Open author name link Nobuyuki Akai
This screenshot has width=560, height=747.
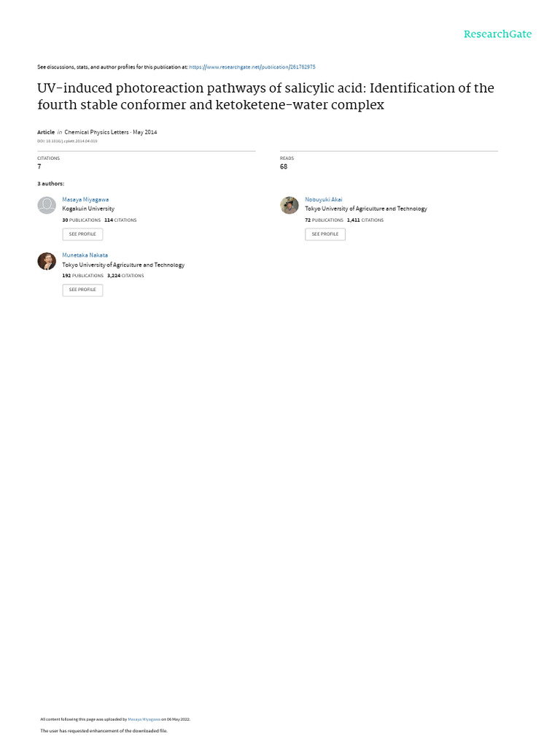pyautogui.click(x=323, y=199)
